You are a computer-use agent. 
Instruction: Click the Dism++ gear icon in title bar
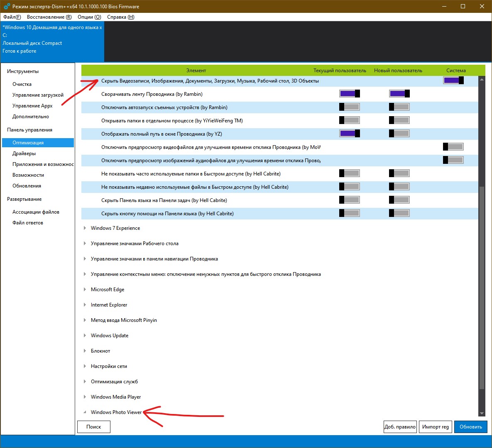click(7, 6)
